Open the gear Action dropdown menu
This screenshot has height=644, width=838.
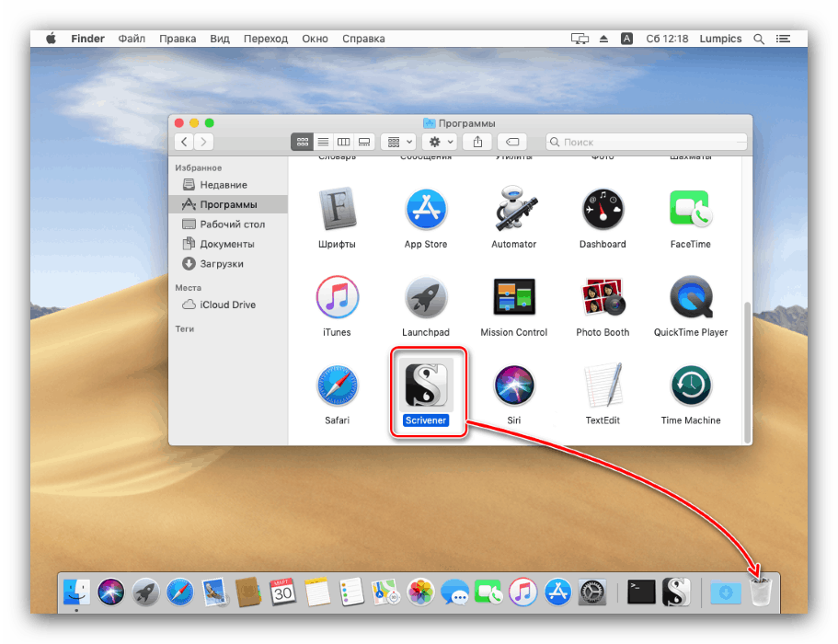coord(440,142)
